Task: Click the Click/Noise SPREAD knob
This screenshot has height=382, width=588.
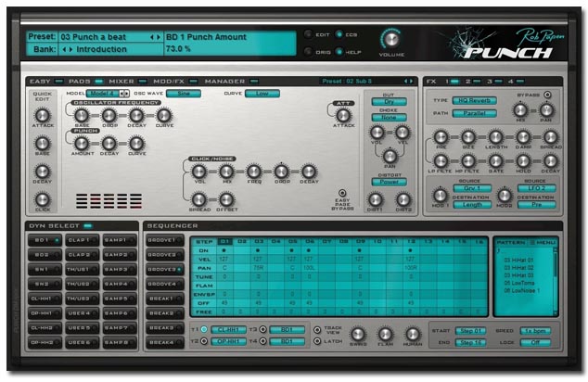Action: tap(198, 199)
